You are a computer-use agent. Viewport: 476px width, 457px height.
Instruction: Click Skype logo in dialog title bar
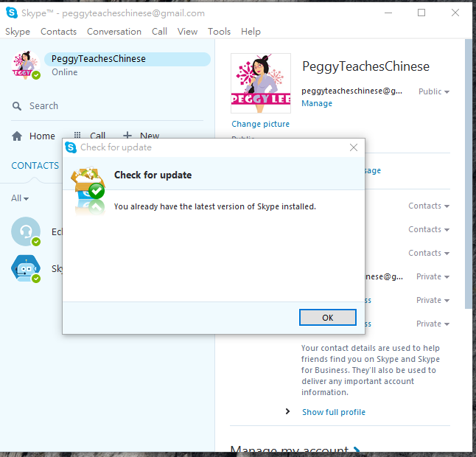(x=71, y=147)
